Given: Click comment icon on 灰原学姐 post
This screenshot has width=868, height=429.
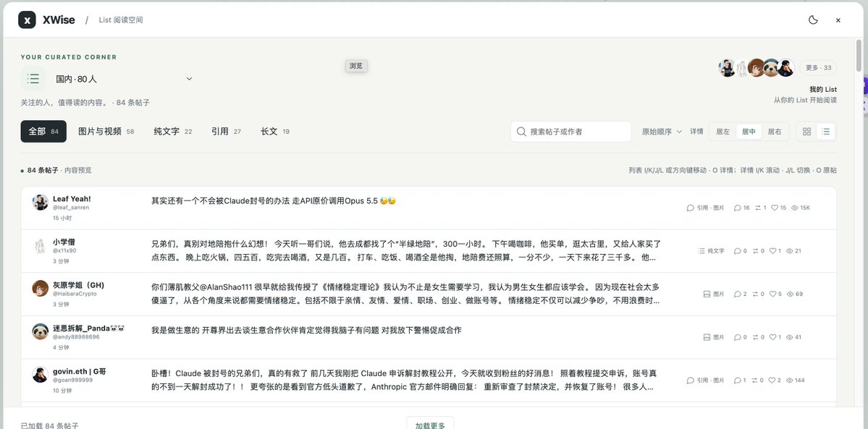Looking at the screenshot, I should tap(738, 294).
